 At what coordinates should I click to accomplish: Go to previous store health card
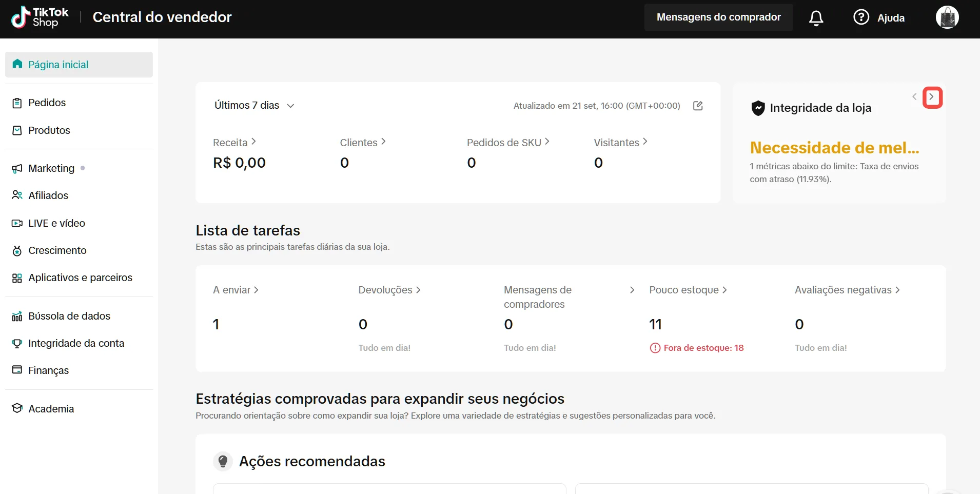[914, 96]
